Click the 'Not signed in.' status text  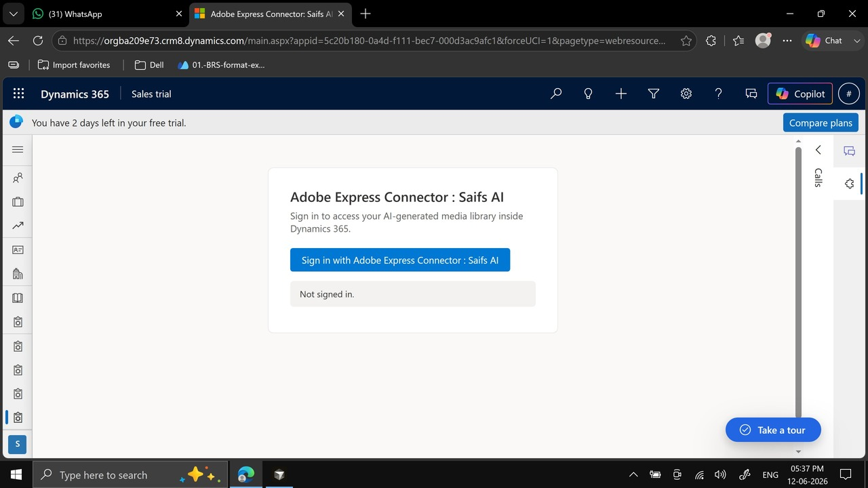click(327, 294)
